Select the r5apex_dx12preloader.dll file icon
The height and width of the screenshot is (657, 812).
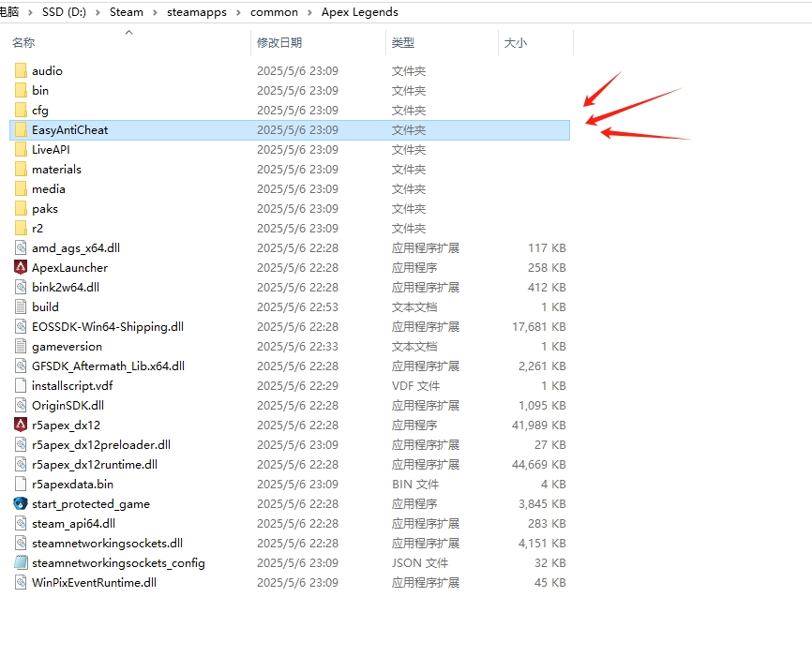(x=21, y=445)
